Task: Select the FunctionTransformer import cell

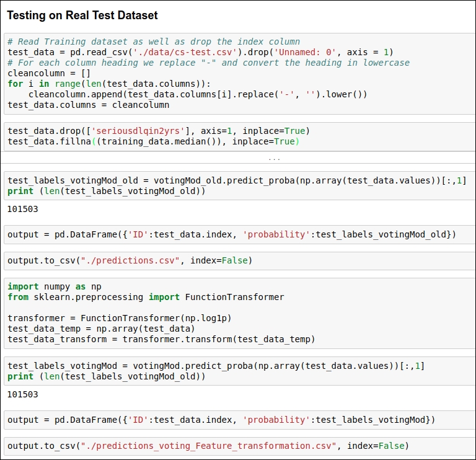Action: (x=239, y=313)
